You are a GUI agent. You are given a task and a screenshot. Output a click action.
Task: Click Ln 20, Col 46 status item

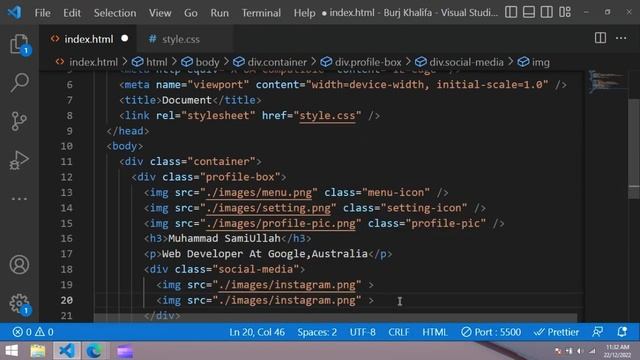(x=257, y=332)
